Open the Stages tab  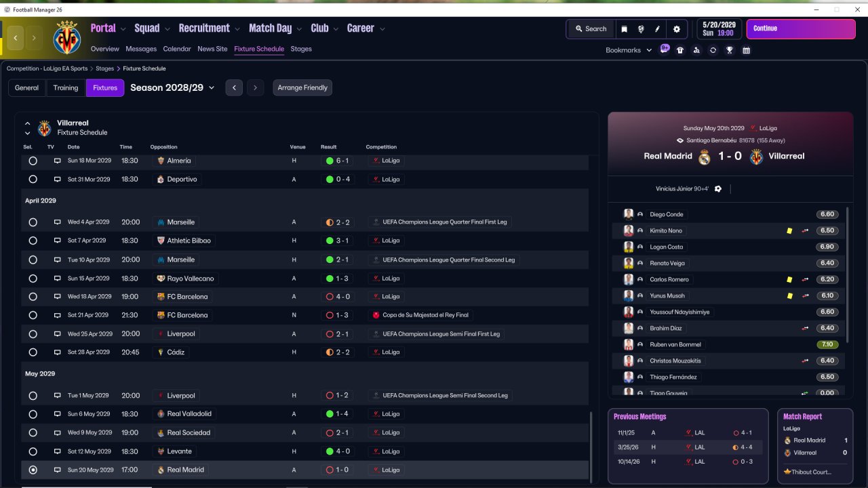coord(301,49)
